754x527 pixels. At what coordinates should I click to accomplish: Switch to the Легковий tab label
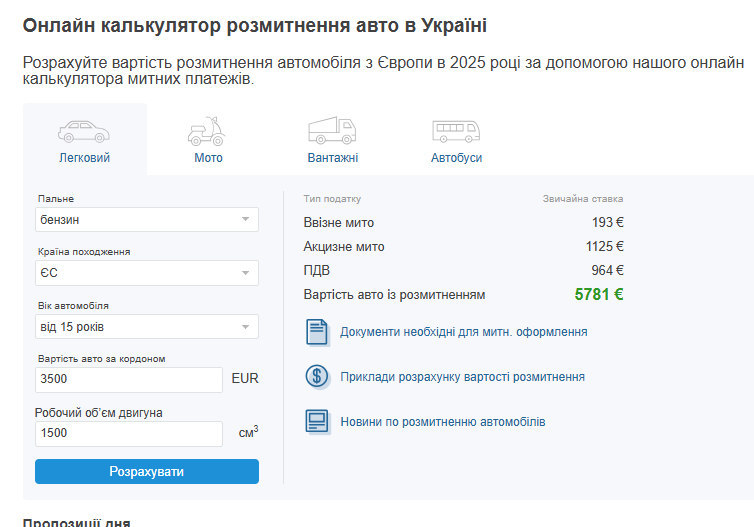[84, 158]
